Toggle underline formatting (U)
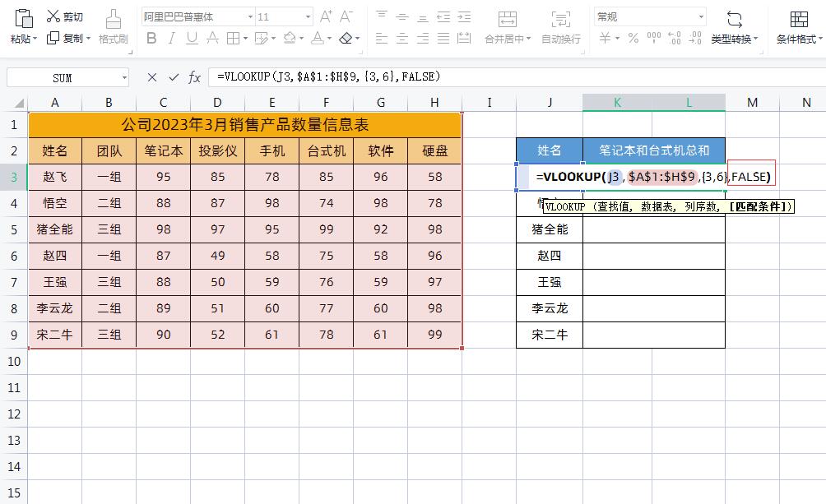The image size is (826, 504). [192, 38]
